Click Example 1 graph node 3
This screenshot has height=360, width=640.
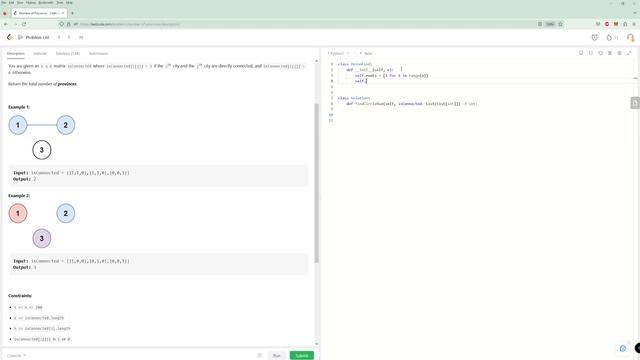[42, 150]
